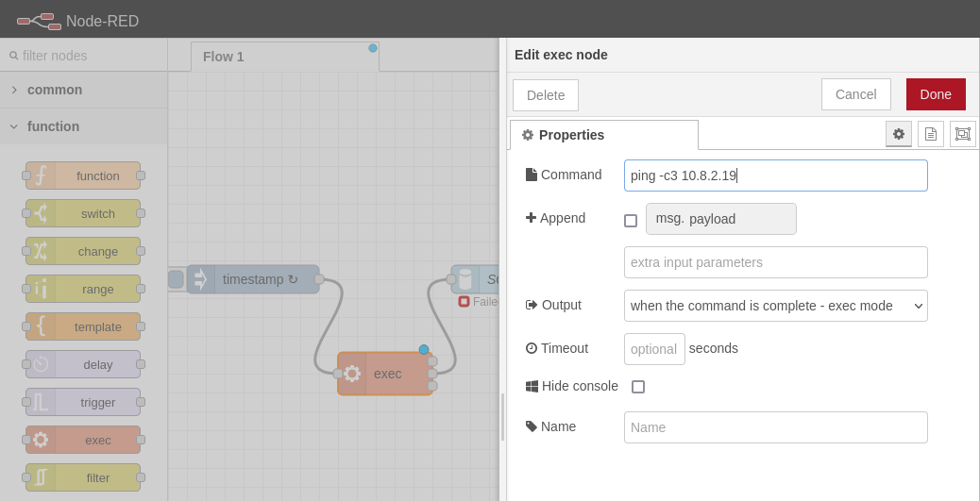Open the Output mode dropdown

pos(776,306)
